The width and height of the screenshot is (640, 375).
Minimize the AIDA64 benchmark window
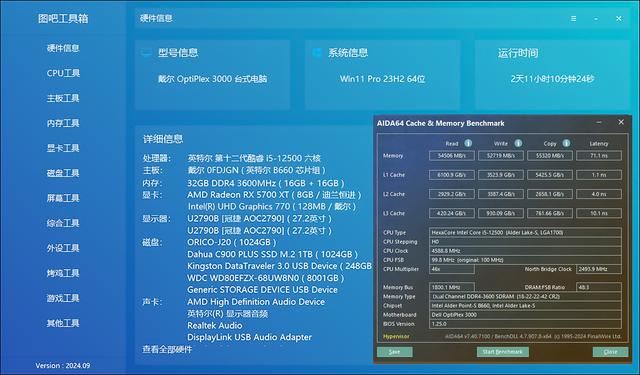pos(599,122)
